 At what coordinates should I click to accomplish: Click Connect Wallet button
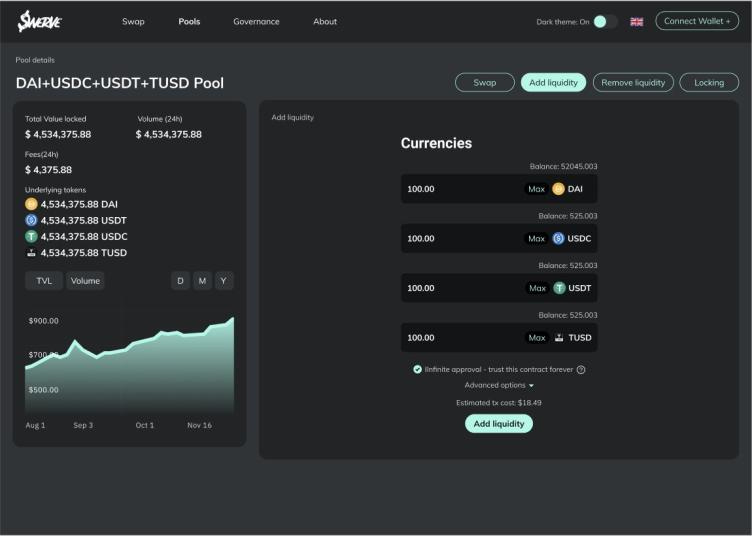click(697, 21)
